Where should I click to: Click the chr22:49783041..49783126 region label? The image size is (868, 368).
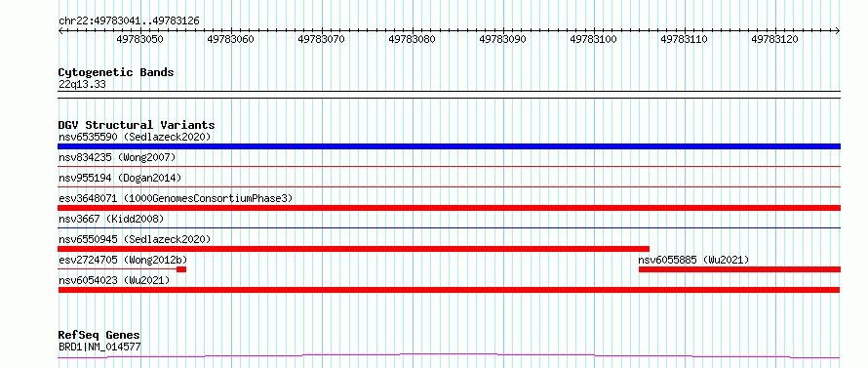129,21
